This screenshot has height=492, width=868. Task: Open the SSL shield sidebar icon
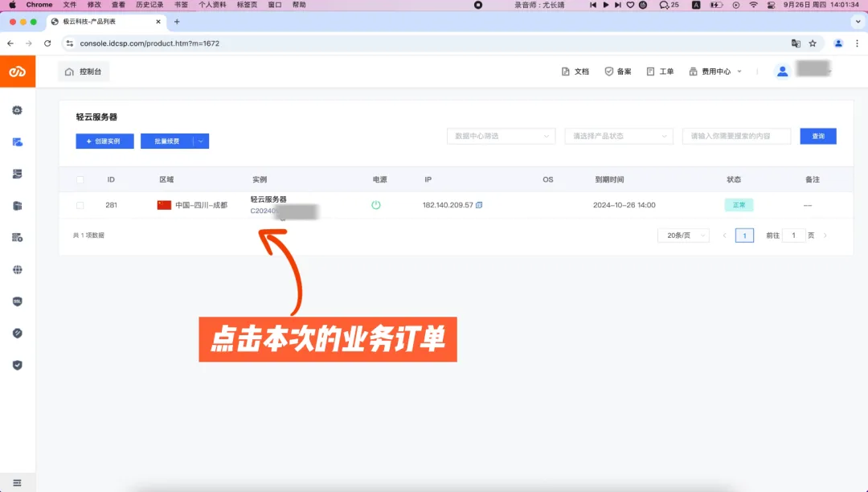coord(18,301)
